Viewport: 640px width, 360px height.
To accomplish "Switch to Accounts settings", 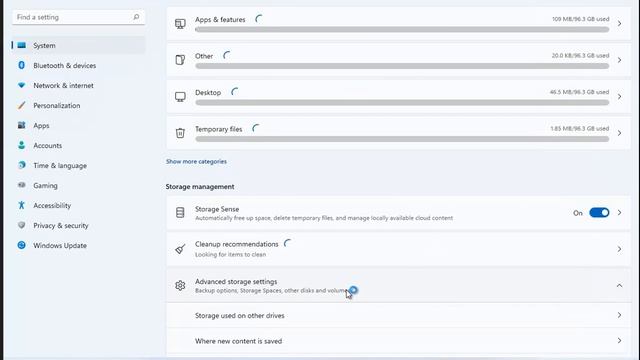I will 78,145.
